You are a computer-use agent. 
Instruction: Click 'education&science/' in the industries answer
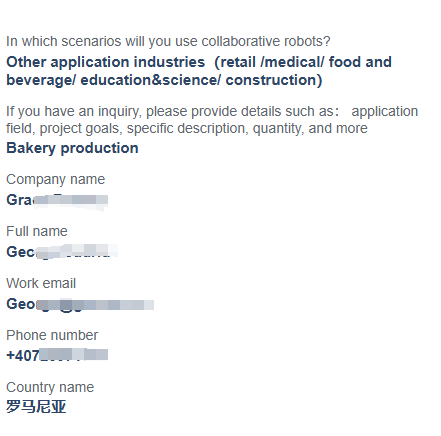coord(151,80)
